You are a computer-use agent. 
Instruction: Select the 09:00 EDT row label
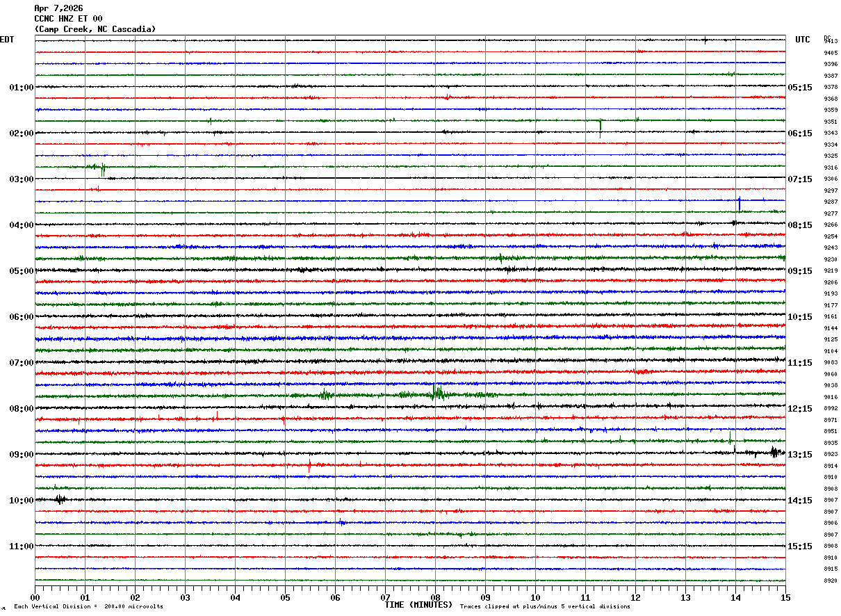click(x=21, y=455)
